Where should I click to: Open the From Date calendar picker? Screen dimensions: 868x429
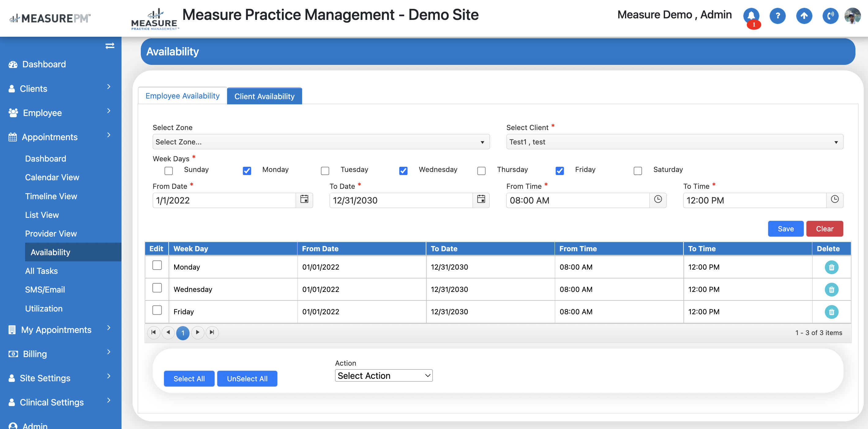304,200
